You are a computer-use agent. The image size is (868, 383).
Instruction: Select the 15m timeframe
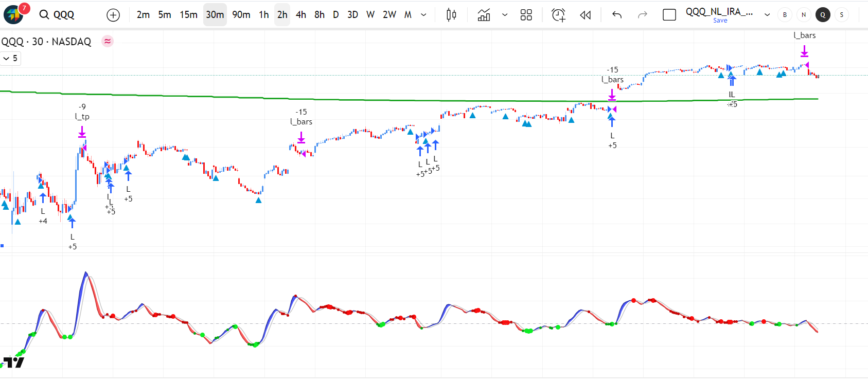coord(188,15)
